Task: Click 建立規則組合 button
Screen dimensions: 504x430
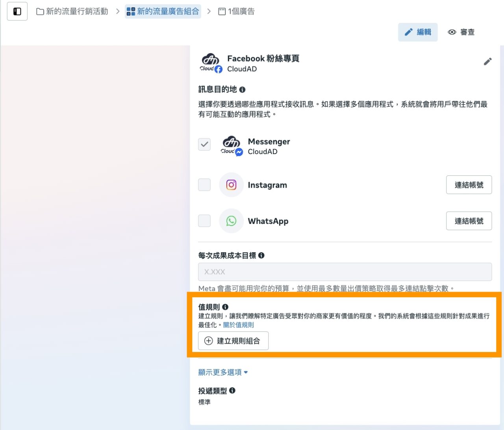Action: [x=233, y=341]
